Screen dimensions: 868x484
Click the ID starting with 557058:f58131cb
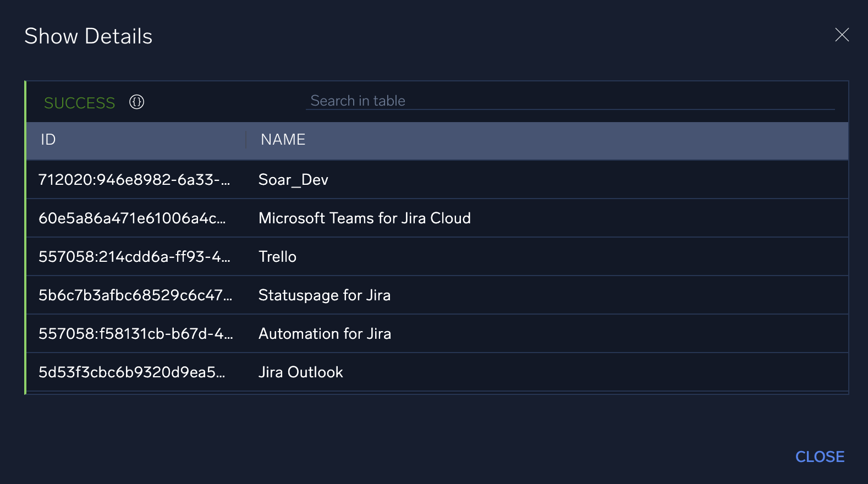pyautogui.click(x=135, y=334)
